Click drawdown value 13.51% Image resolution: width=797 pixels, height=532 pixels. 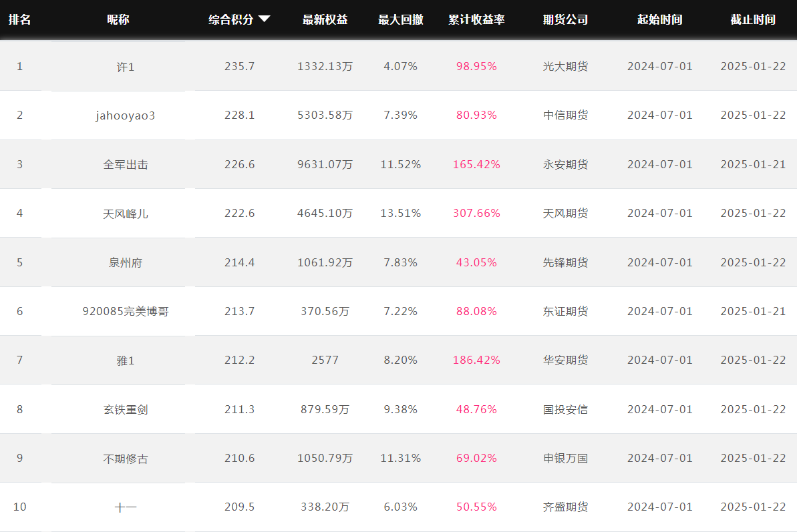coord(401,213)
